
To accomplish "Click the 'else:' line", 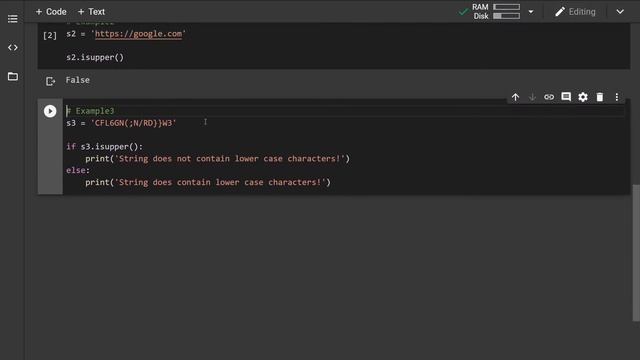I will (78, 170).
